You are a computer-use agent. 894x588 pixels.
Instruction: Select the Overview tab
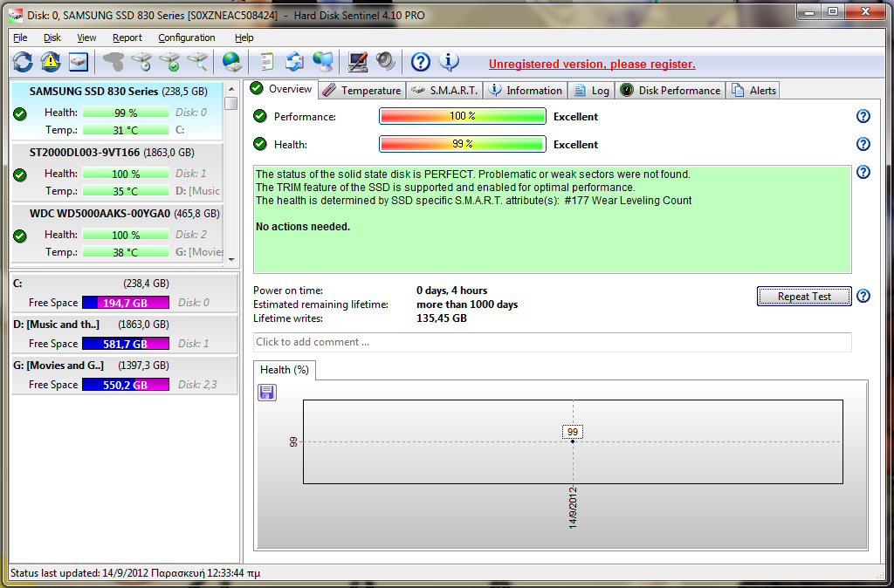coord(282,89)
